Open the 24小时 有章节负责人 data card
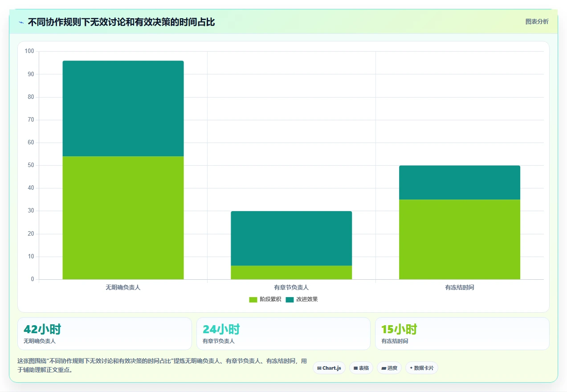This screenshot has height=392, width=567. 283,334
